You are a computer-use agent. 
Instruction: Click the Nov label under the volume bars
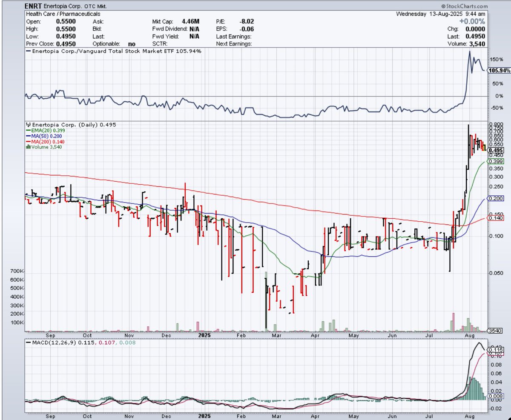[129, 335]
